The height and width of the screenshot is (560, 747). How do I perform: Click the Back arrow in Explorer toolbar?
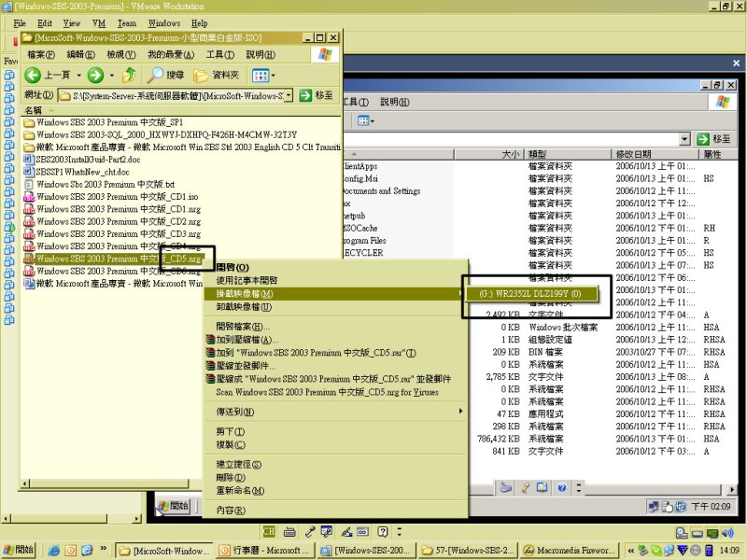point(33,75)
